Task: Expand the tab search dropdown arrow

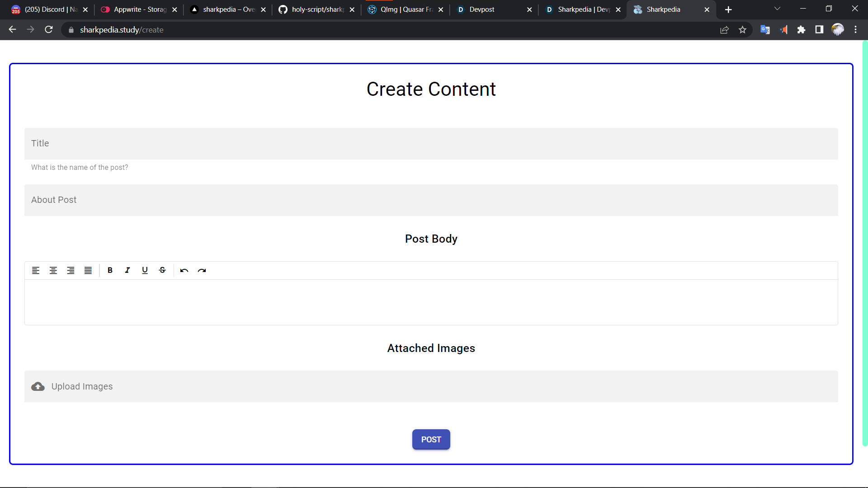Action: pos(777,9)
